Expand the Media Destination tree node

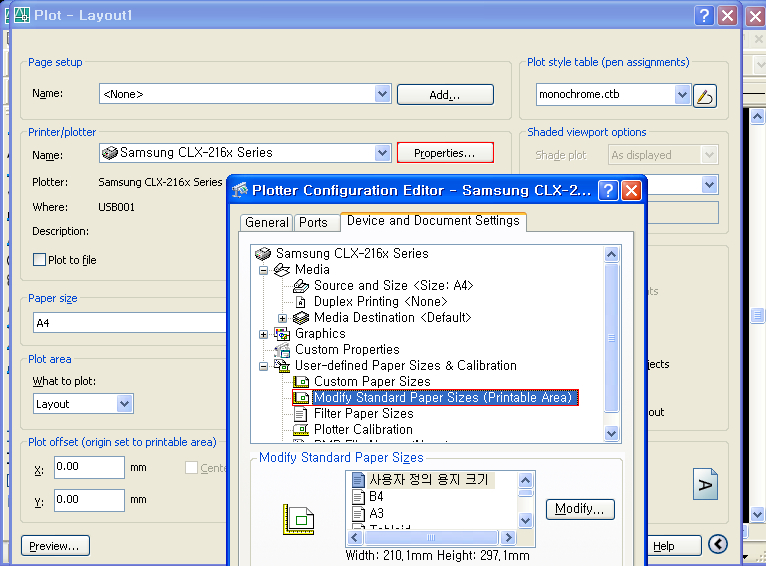(x=282, y=318)
